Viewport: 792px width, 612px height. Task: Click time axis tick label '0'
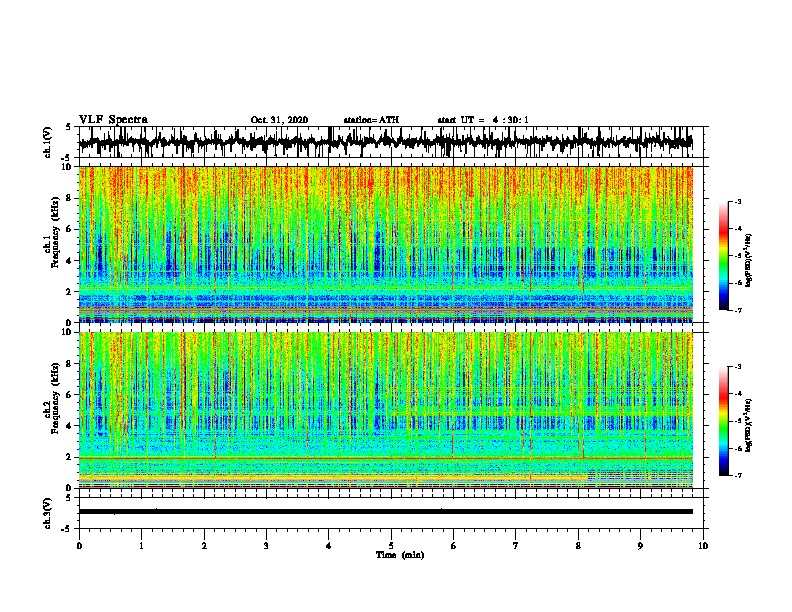click(x=79, y=546)
